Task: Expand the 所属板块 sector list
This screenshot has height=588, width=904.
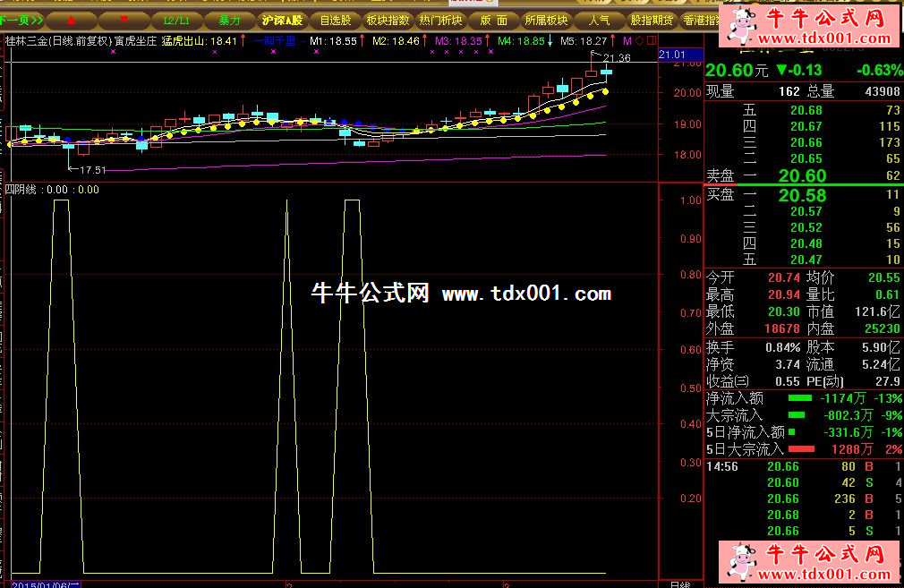Action: point(546,20)
